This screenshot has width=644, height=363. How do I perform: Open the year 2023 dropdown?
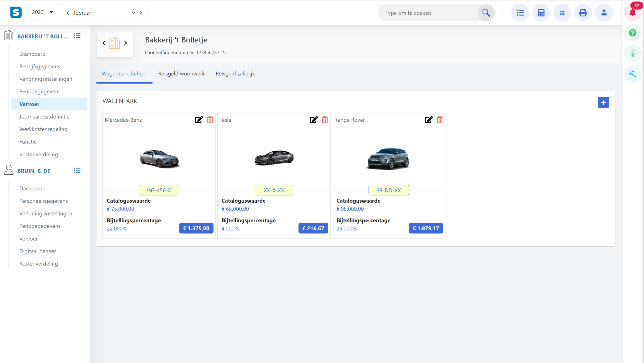click(43, 13)
